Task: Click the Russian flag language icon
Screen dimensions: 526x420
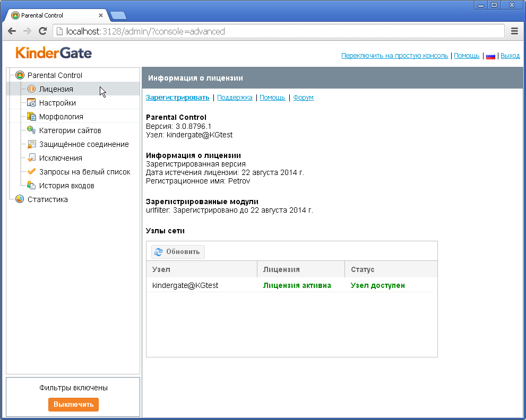Action: [x=490, y=56]
